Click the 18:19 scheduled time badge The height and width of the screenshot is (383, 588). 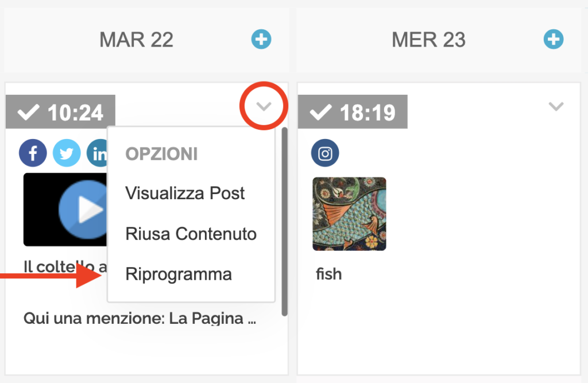353,111
